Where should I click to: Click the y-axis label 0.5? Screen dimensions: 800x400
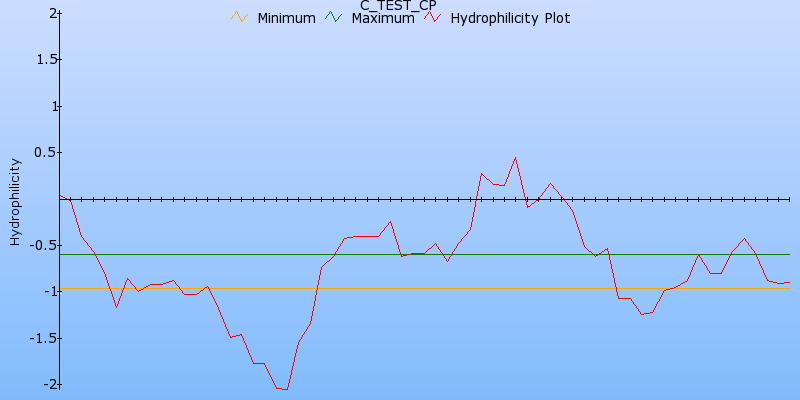click(x=46, y=153)
